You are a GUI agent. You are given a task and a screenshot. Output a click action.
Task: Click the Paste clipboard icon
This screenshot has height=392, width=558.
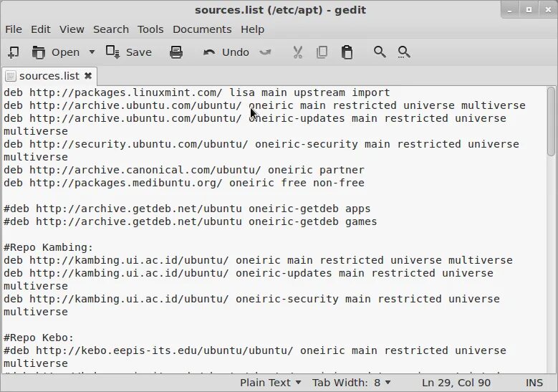pos(347,52)
